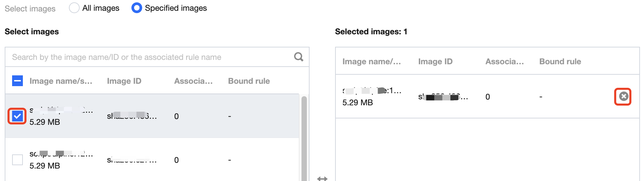Click the second image's ID cell in left list
The image size is (644, 181).
click(132, 160)
